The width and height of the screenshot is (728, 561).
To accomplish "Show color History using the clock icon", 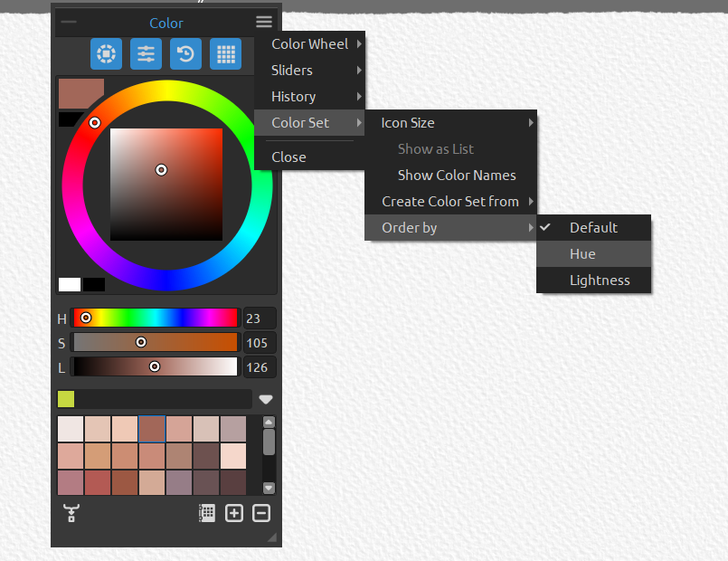I will click(185, 54).
